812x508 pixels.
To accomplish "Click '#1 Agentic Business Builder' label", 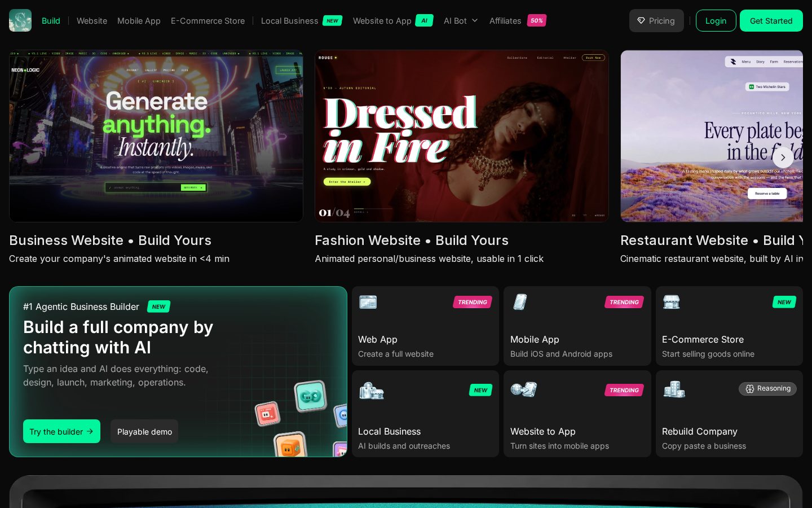I will (81, 306).
